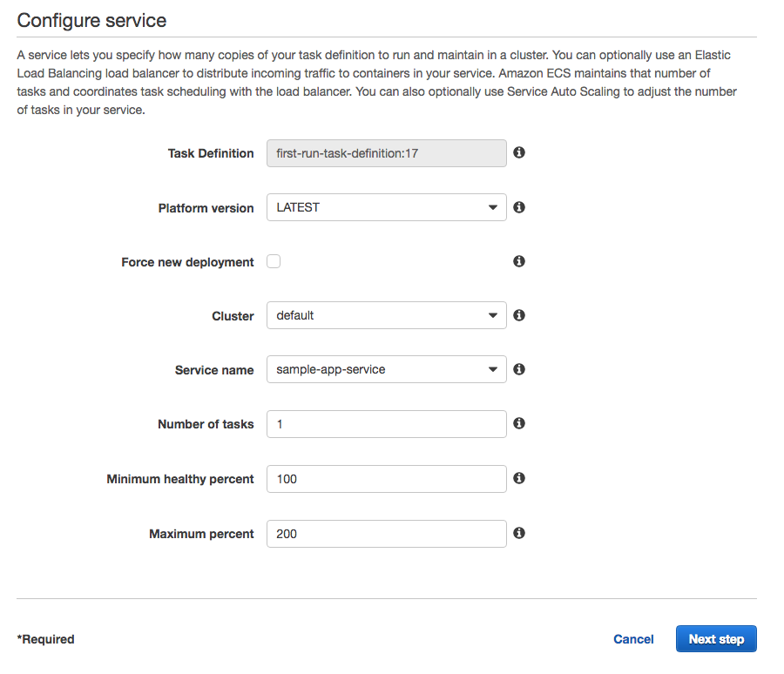
Task: Click info icon beside Platform version
Action: (519, 207)
